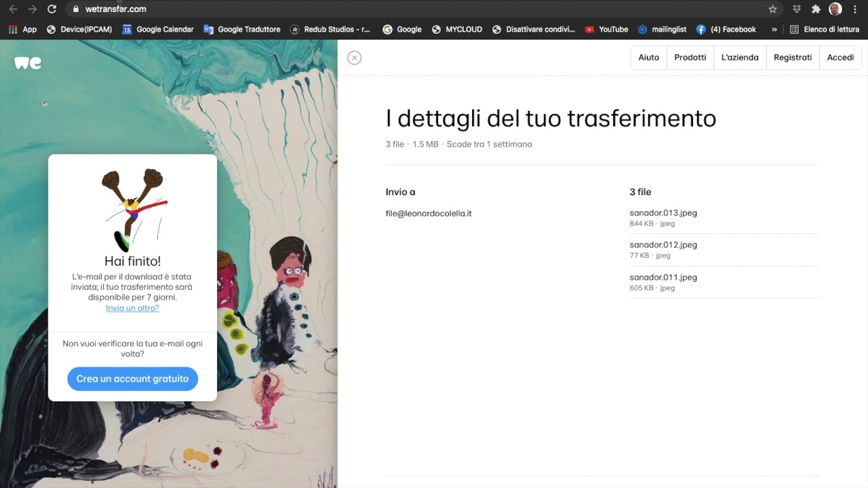
Task: Open Chrome three-dot menu
Action: (x=855, y=9)
